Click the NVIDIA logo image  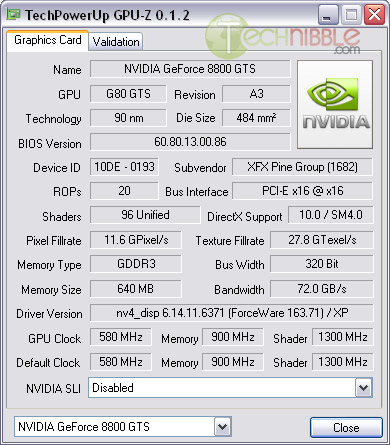tap(335, 104)
